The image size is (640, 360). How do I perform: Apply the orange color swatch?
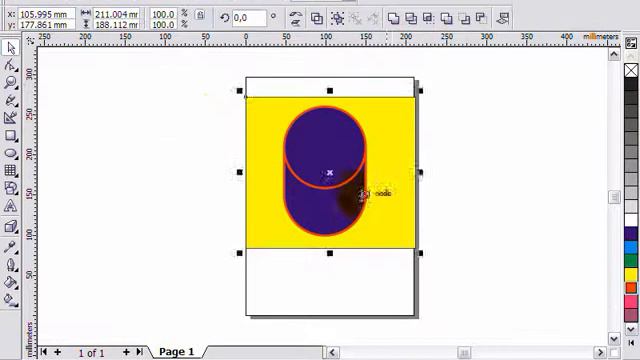tap(631, 288)
